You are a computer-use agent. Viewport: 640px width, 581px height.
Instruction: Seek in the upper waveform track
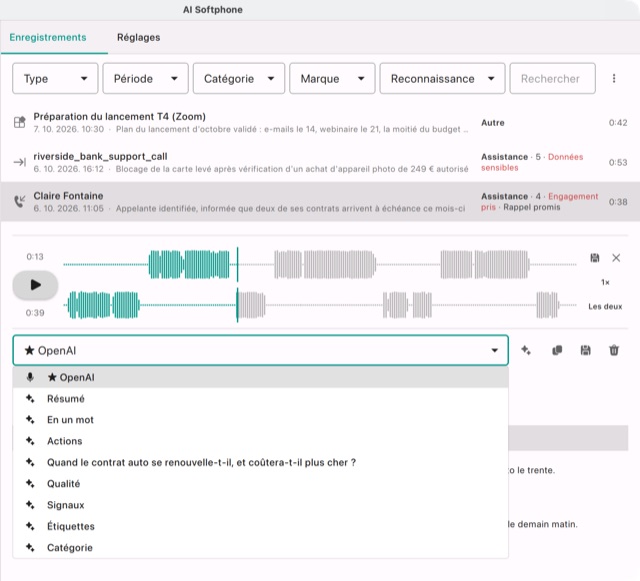[320, 265]
